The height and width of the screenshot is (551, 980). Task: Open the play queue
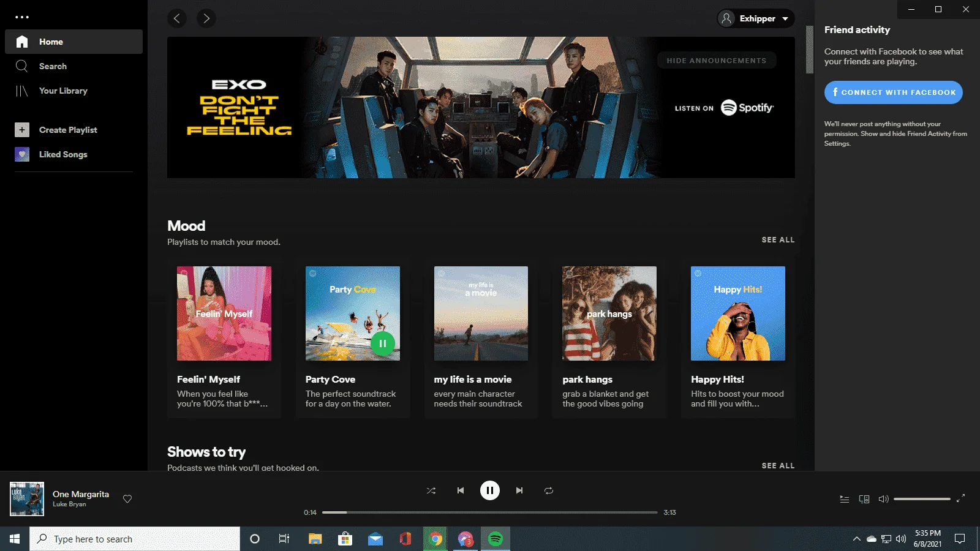845,499
